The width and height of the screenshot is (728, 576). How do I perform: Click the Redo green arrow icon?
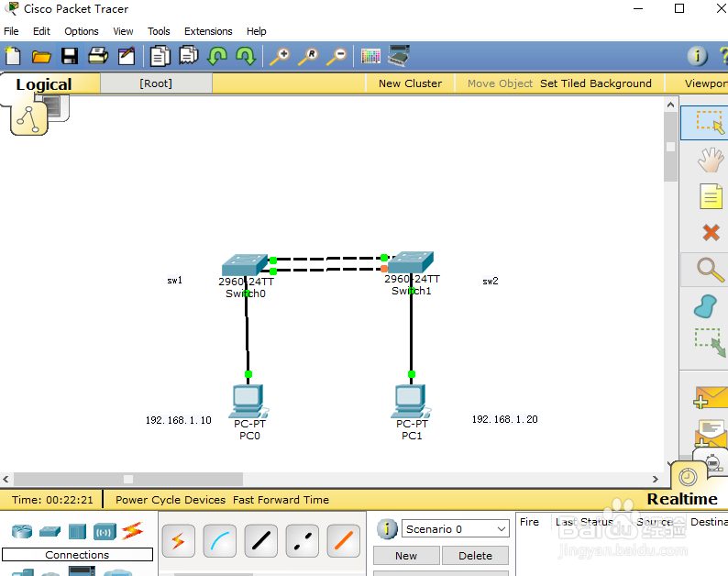(x=246, y=56)
